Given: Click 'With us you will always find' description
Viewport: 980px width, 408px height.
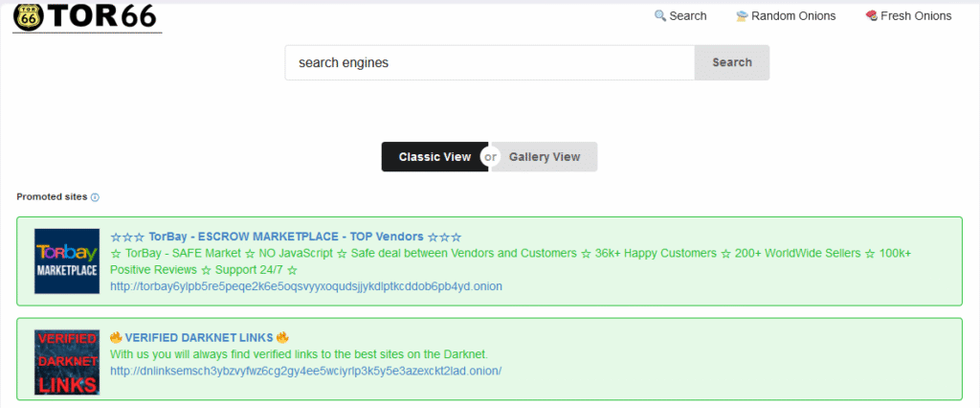Looking at the screenshot, I should click(x=299, y=354).
